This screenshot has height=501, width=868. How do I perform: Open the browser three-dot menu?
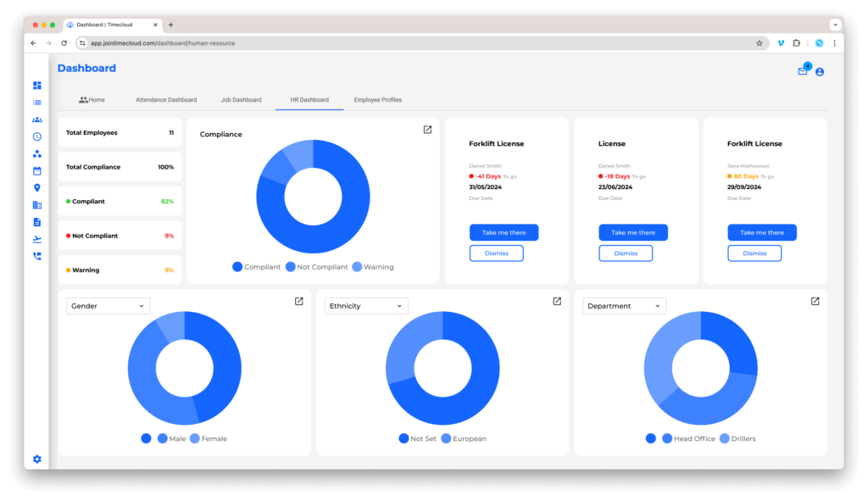click(x=835, y=43)
